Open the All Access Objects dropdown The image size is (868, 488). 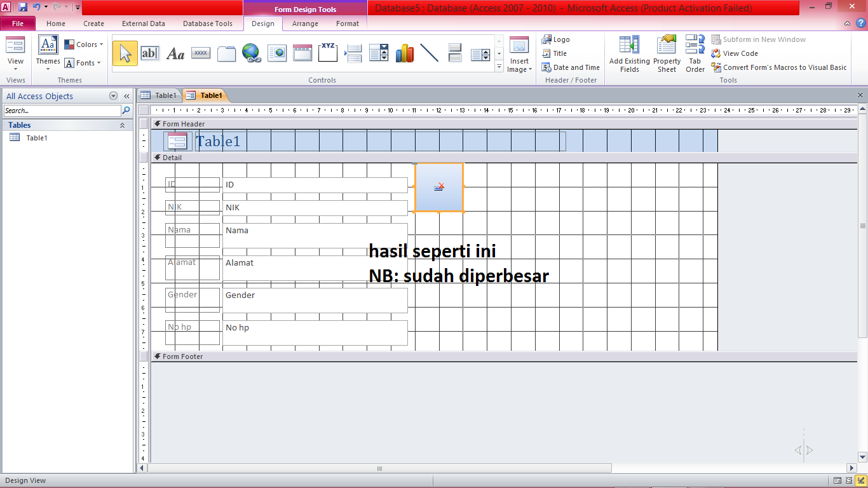pos(113,95)
